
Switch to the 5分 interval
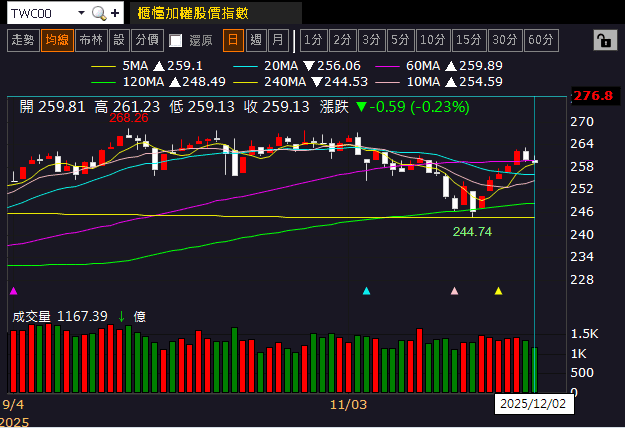401,40
